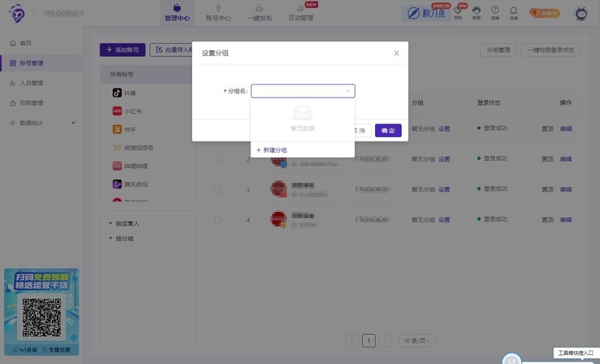Click 置顶 in row 3
The height and width of the screenshot is (364, 600).
[547, 189]
